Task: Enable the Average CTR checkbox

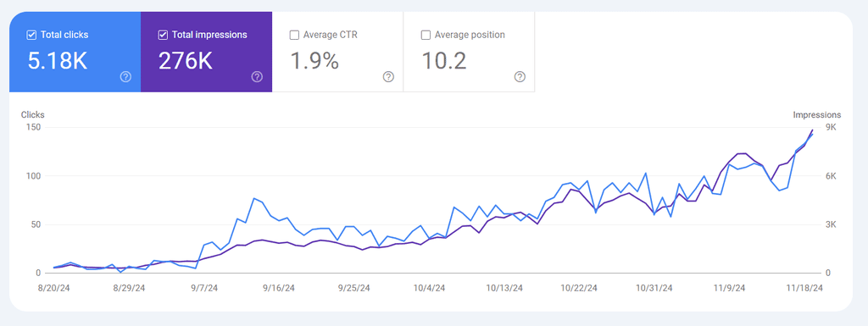Action: pos(294,35)
